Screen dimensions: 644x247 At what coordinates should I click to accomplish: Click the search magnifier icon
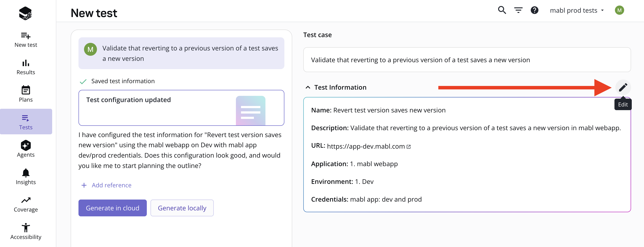[502, 10]
